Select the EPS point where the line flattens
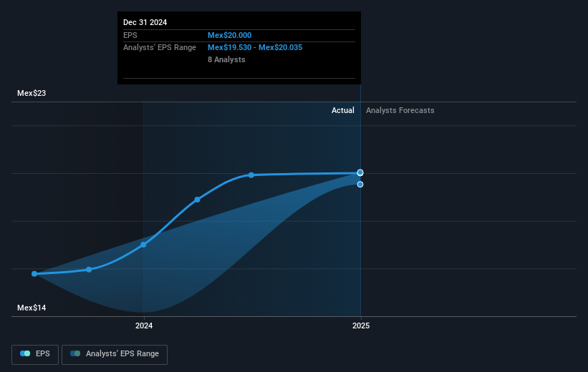 click(251, 175)
